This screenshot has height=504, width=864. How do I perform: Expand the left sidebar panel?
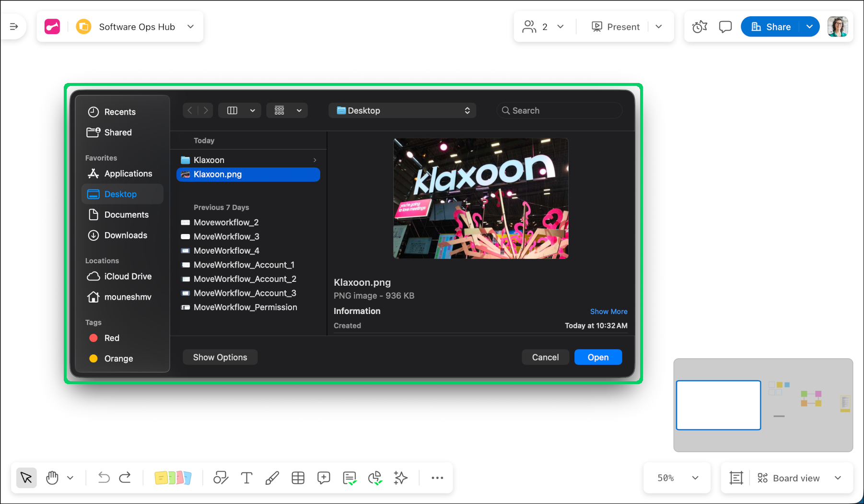coord(14,27)
